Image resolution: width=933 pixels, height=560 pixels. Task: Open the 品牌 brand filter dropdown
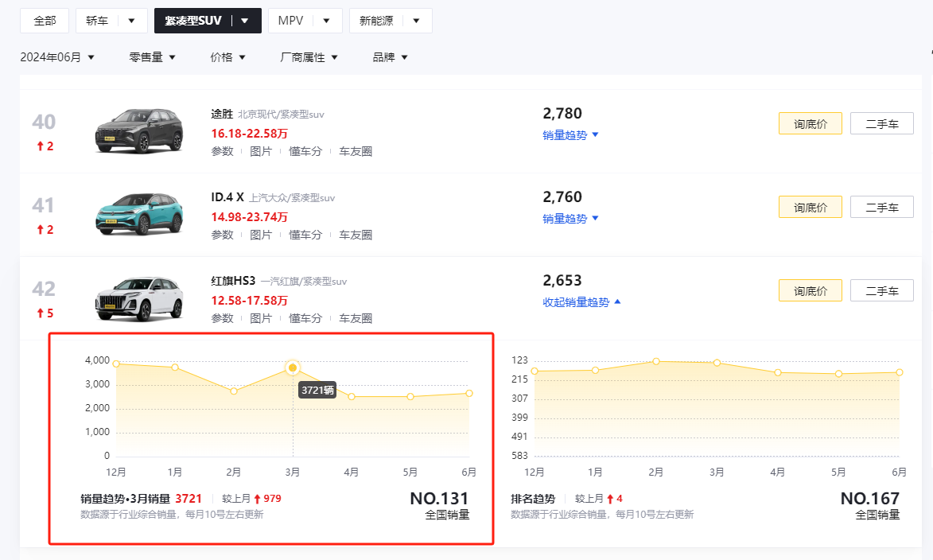point(390,57)
